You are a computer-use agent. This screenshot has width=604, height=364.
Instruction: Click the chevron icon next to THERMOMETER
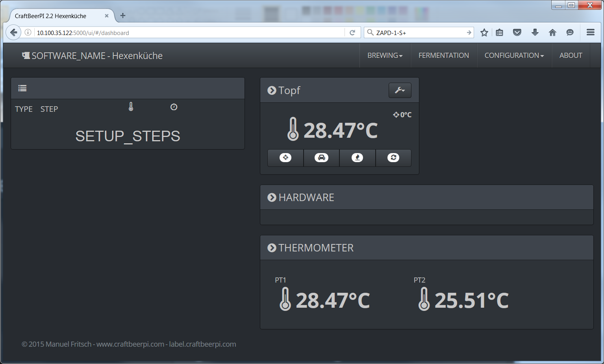tap(272, 248)
